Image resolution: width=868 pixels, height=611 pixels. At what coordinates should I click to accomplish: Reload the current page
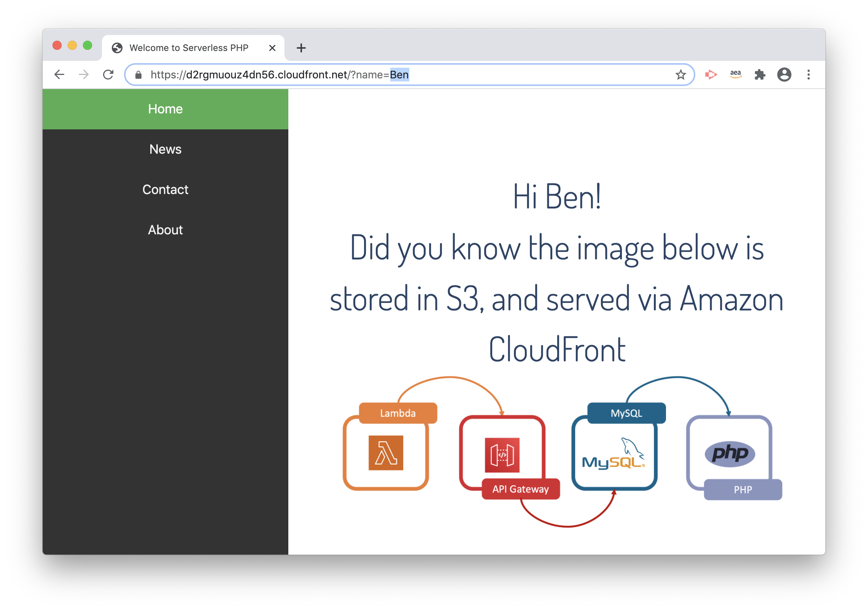[108, 75]
